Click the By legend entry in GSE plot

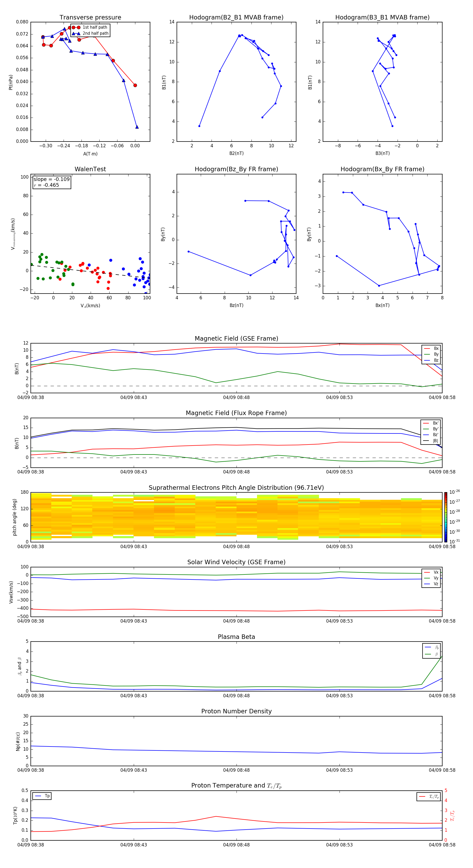[x=431, y=354]
